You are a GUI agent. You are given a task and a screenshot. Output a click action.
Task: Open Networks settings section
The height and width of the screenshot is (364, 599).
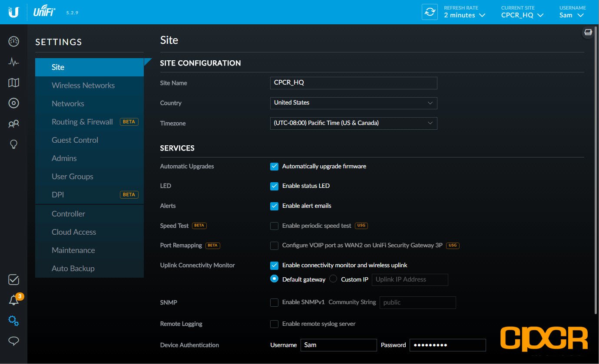click(89, 104)
